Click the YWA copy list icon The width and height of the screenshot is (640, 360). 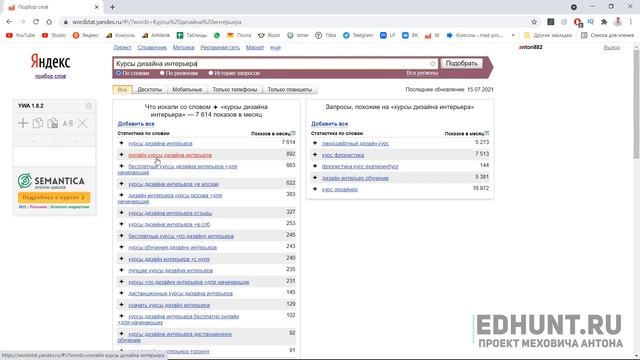click(38, 123)
